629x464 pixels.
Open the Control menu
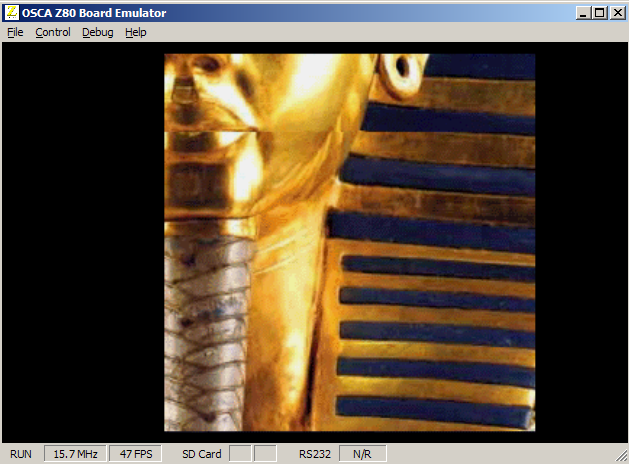(53, 32)
